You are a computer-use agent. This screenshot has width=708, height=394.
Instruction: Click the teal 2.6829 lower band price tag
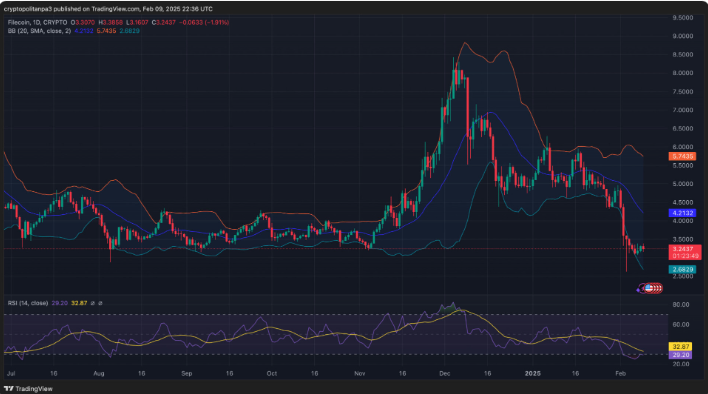(682, 269)
